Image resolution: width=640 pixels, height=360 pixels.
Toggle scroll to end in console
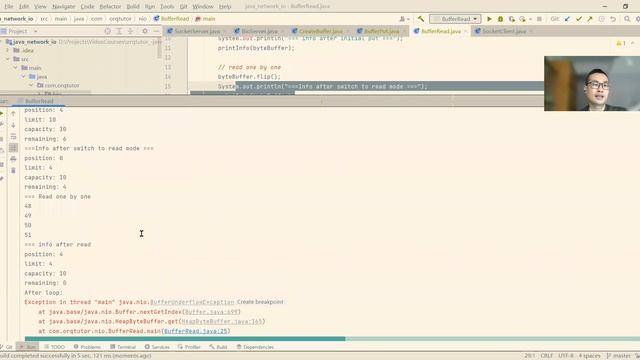pyautogui.click(x=13, y=148)
